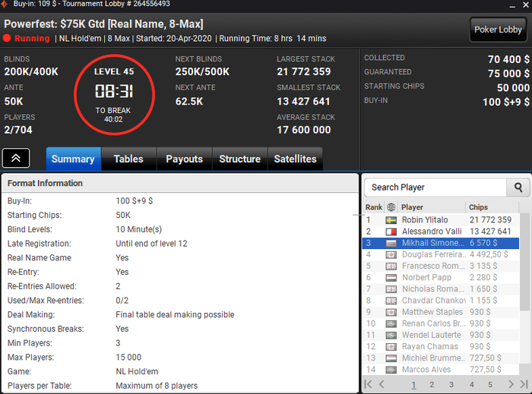
Task: Click the Search Player input field
Action: coord(435,188)
